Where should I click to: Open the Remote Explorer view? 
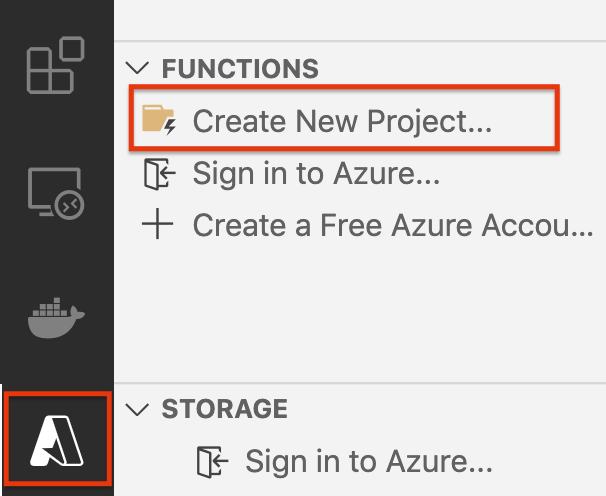tap(56, 193)
